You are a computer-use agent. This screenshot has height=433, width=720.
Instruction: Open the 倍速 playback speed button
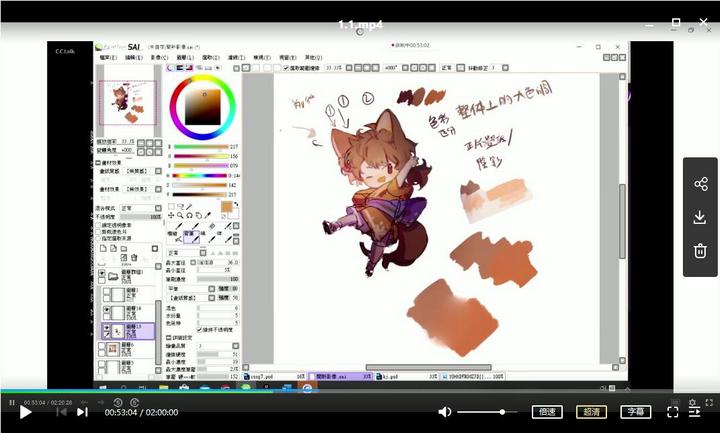(547, 412)
